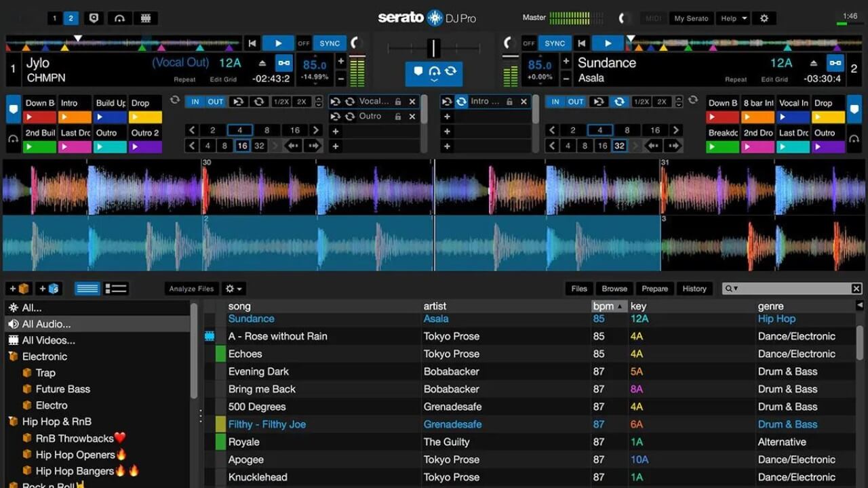Viewport: 868px width, 488px height.
Task: Toggle keylock on deck 2
Action: [x=835, y=63]
